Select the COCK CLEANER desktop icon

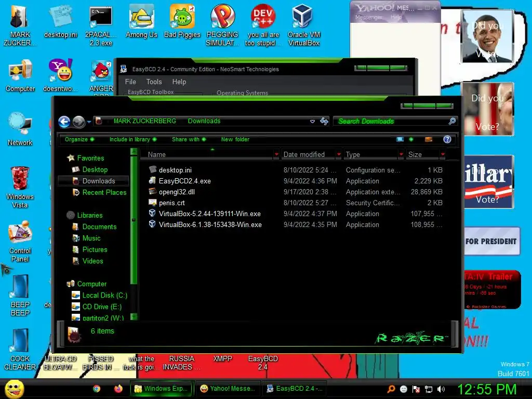[x=20, y=349]
